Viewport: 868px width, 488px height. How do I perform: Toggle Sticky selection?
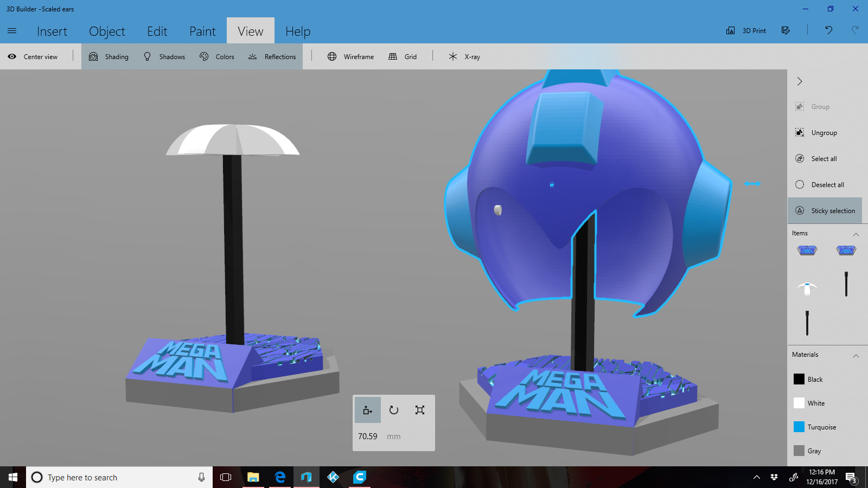pos(825,210)
